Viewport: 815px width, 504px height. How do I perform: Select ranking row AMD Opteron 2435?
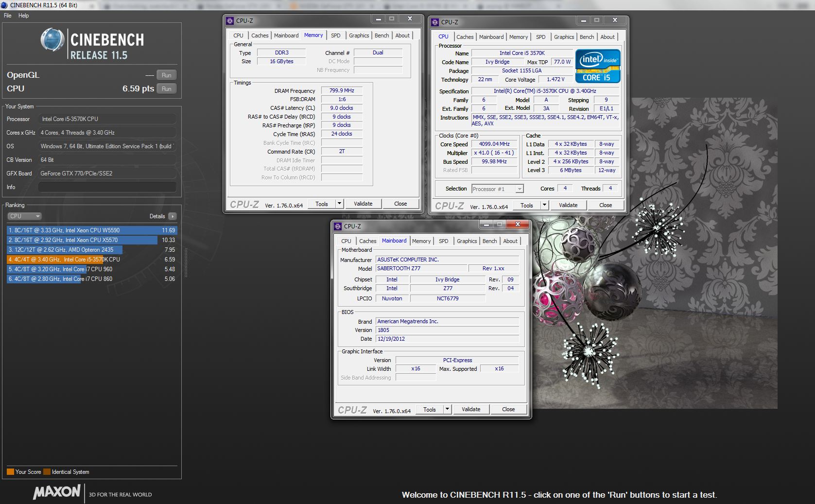point(92,250)
